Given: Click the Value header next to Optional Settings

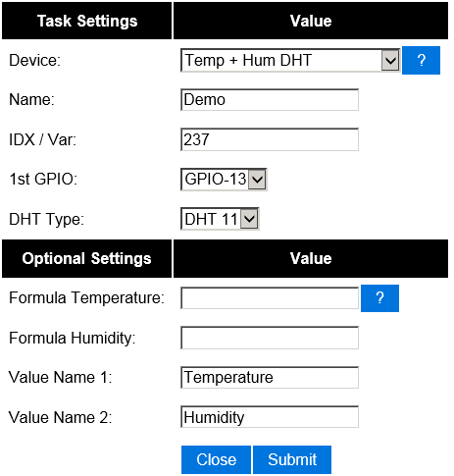Looking at the screenshot, I should pos(311,258).
